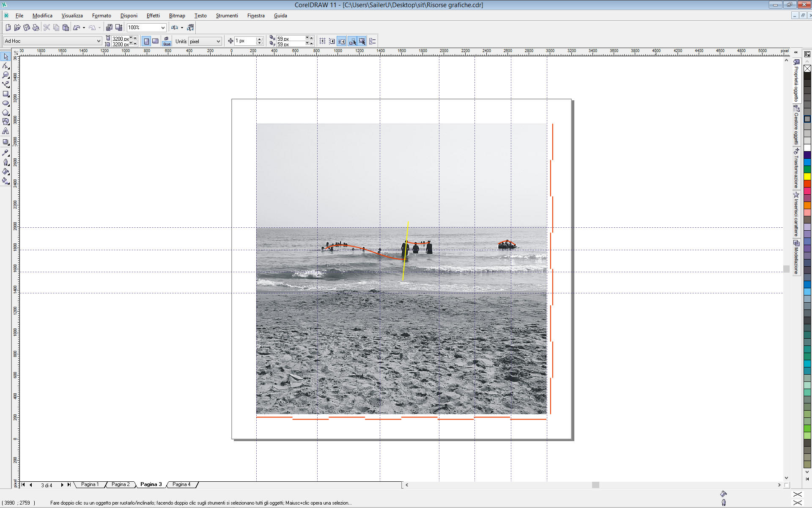This screenshot has width=812, height=508.
Task: Toggle landscape page orientation
Action: 156,41
